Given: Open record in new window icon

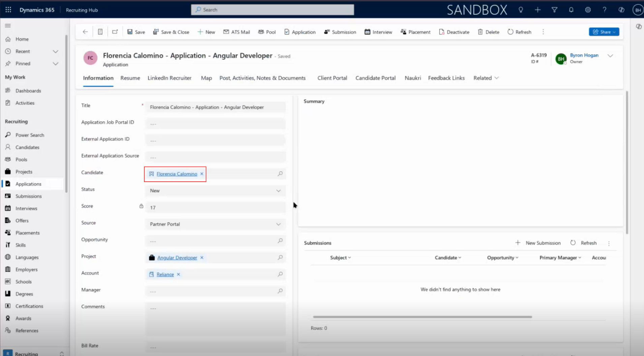Looking at the screenshot, I should coord(115,32).
